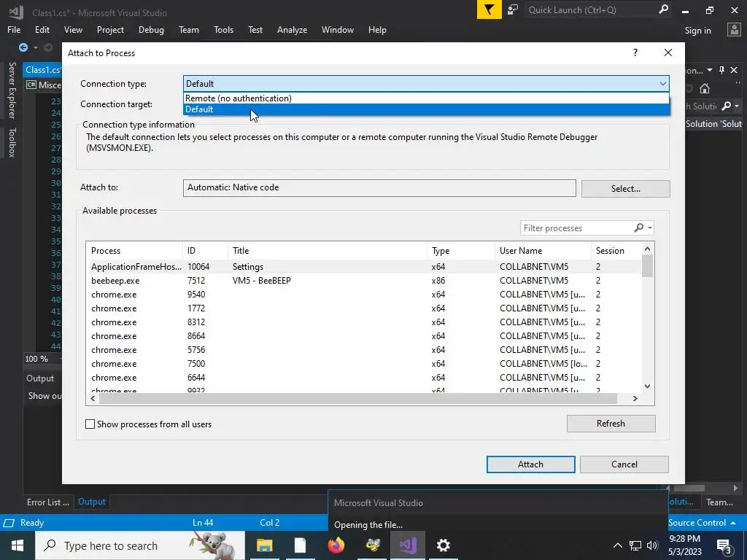Screen dimensions: 747x560
Task: Open the Navigate Backward history dropdown arrow
Action: pos(35,47)
